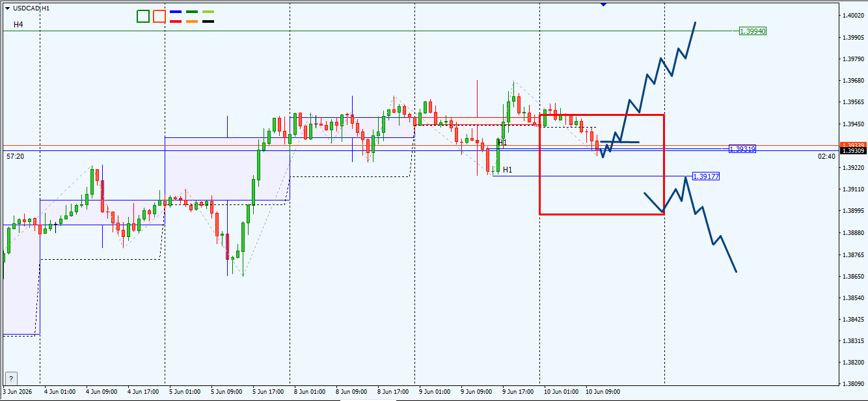
Task: Select the blue 1.39177 price label
Action: tap(706, 176)
